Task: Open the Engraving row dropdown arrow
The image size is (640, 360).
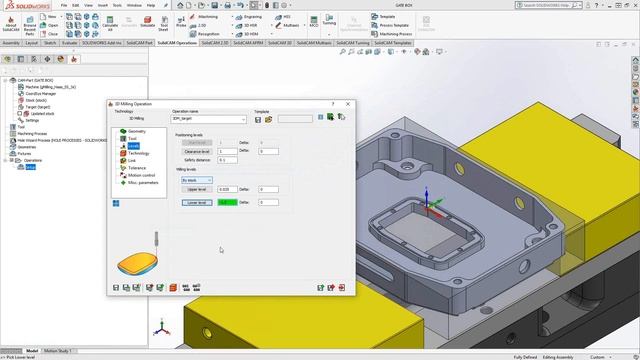Action: point(233,17)
